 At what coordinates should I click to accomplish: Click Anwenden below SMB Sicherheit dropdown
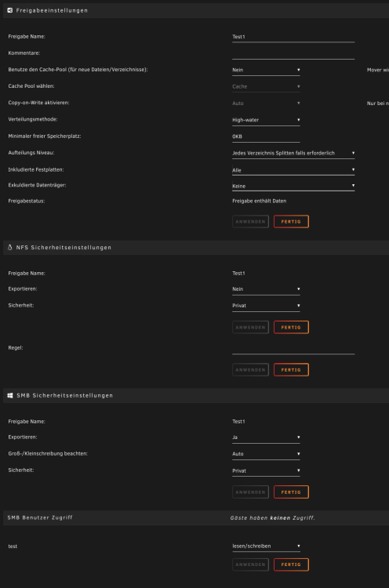point(250,492)
